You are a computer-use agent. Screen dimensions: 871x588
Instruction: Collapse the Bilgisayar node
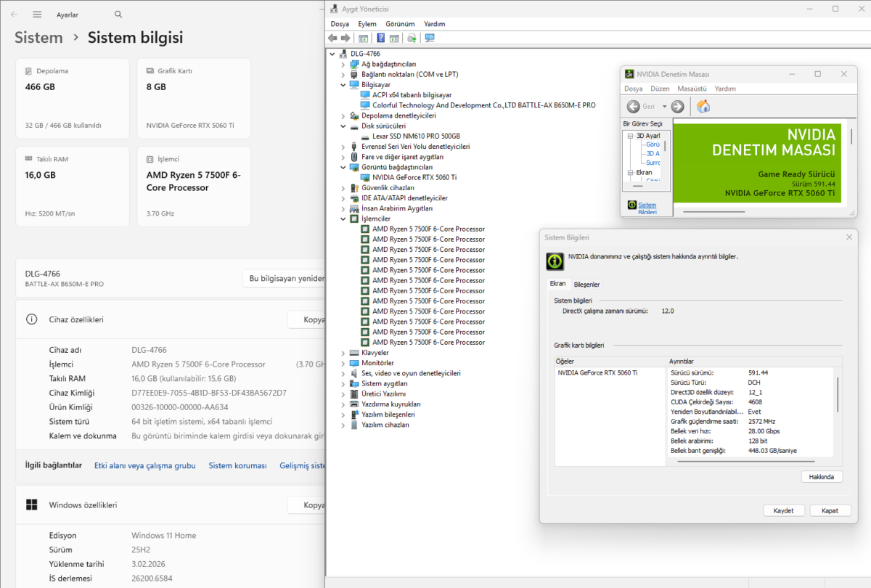click(x=343, y=84)
